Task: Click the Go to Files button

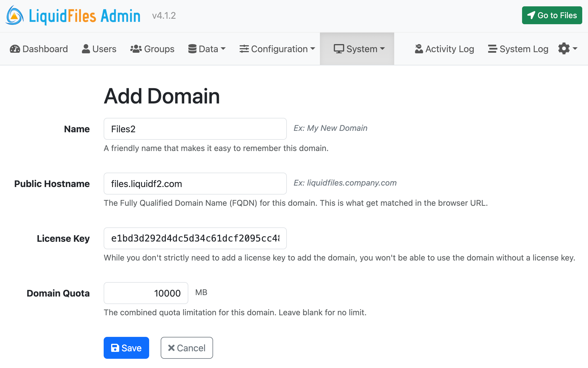Action: click(x=552, y=15)
